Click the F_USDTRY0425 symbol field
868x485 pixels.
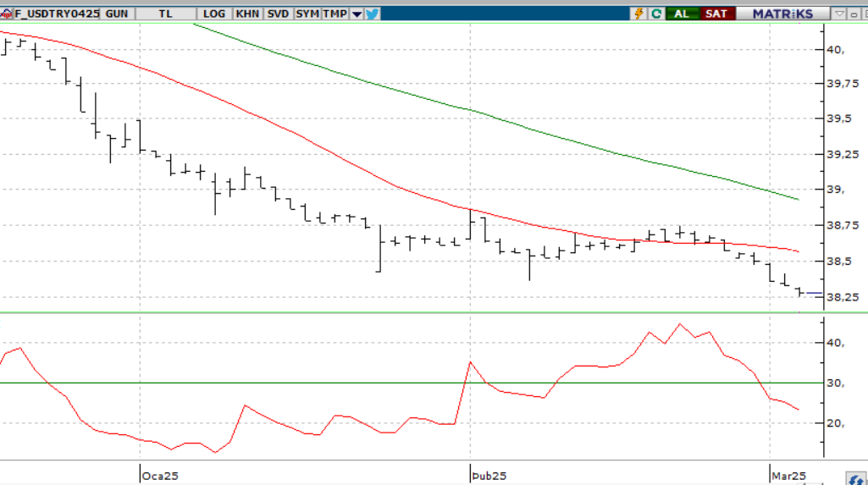point(57,14)
